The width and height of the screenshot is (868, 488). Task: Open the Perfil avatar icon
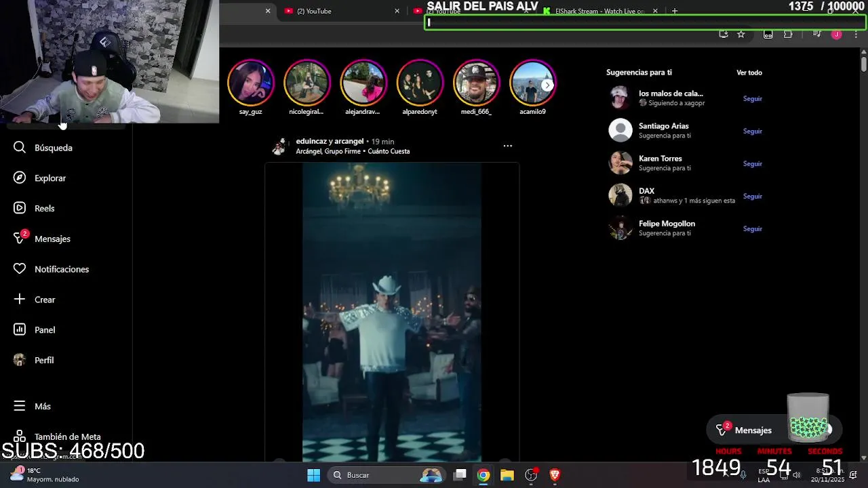click(20, 360)
